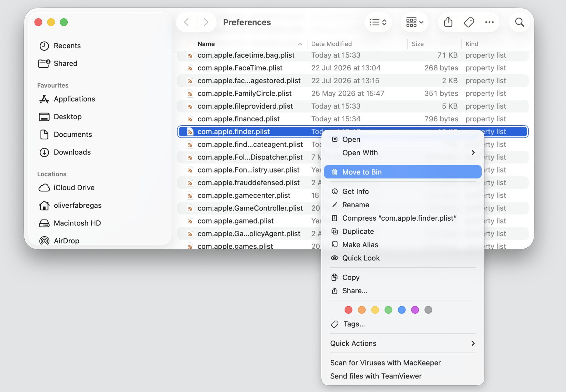Select com.apple.financed.plist file
The width and height of the screenshot is (566, 392).
pos(353,119)
